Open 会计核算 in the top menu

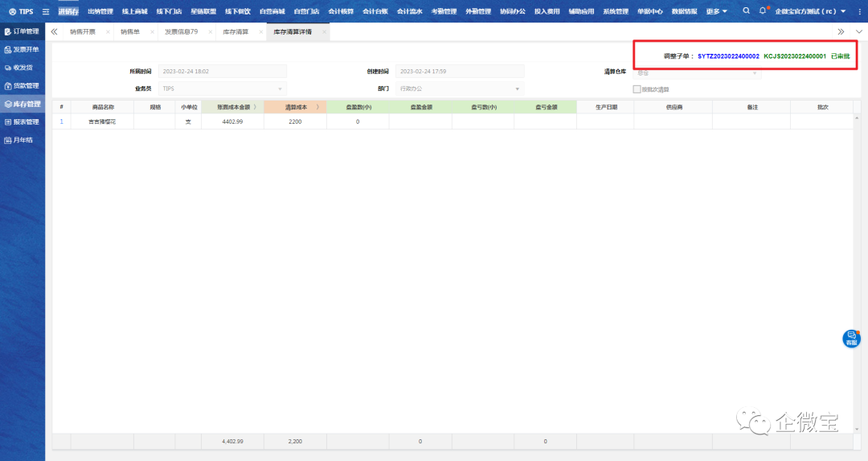tap(341, 11)
